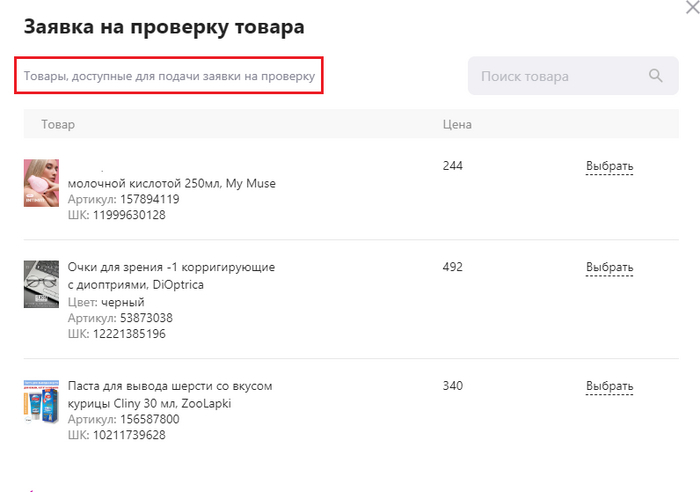Click barcode 12221385196 text

click(129, 334)
